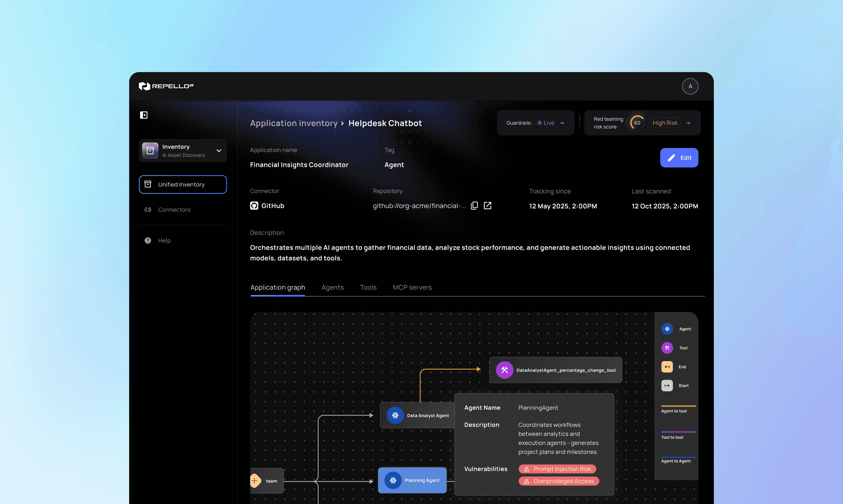Click the Planning Agent brain icon
The width and height of the screenshot is (843, 504).
point(393,480)
